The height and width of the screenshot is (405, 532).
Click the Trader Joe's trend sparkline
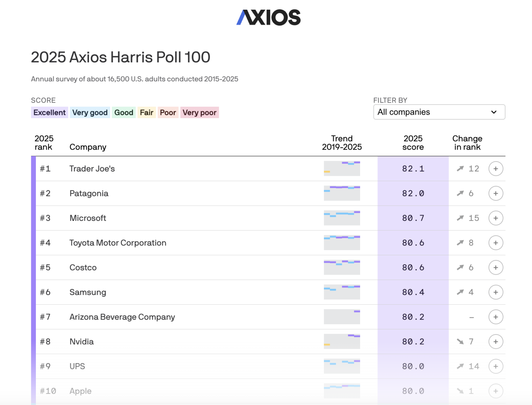tap(342, 168)
